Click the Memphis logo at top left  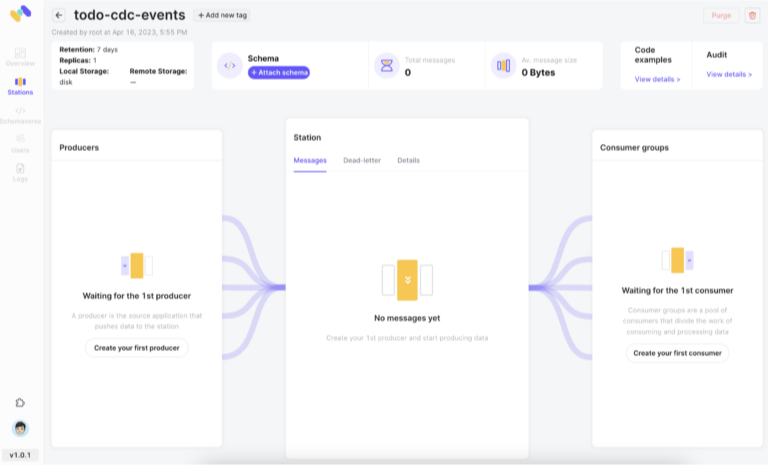(x=20, y=14)
